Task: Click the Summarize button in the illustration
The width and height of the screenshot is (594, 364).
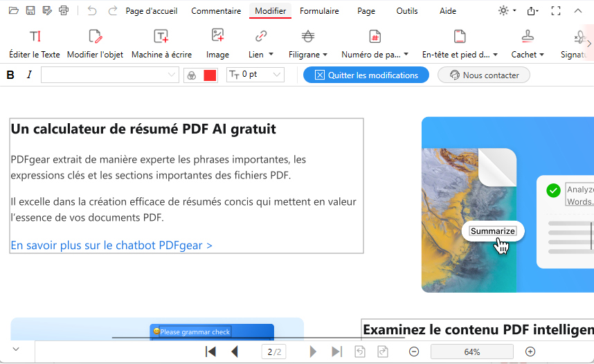Action: pyautogui.click(x=492, y=231)
